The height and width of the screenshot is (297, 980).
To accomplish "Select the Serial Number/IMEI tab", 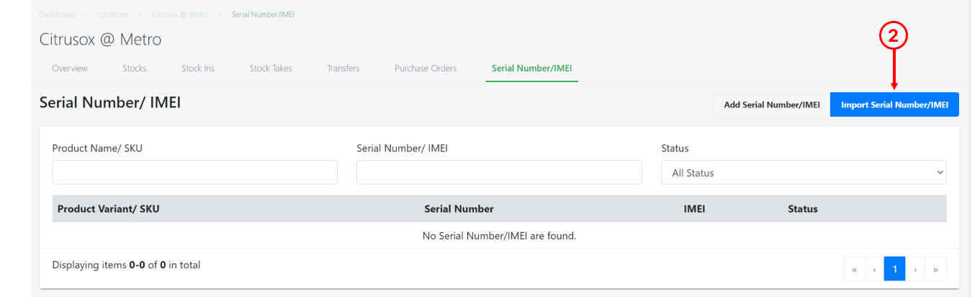I will point(531,68).
